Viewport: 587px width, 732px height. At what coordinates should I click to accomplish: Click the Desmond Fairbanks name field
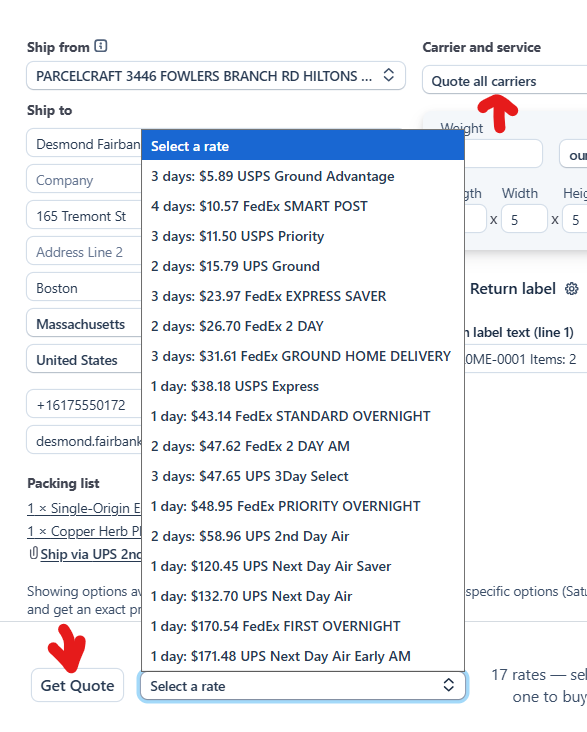point(84,144)
